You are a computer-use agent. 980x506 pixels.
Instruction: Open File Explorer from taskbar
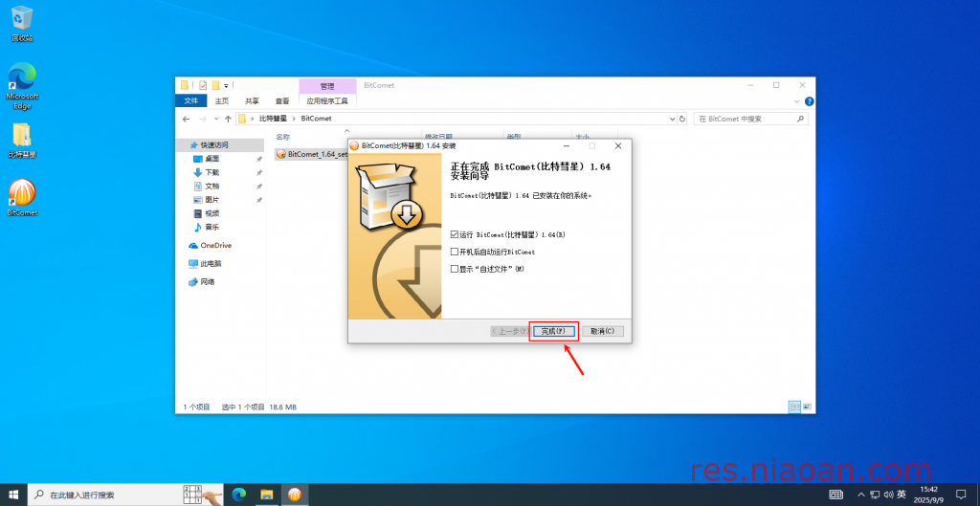click(267, 495)
